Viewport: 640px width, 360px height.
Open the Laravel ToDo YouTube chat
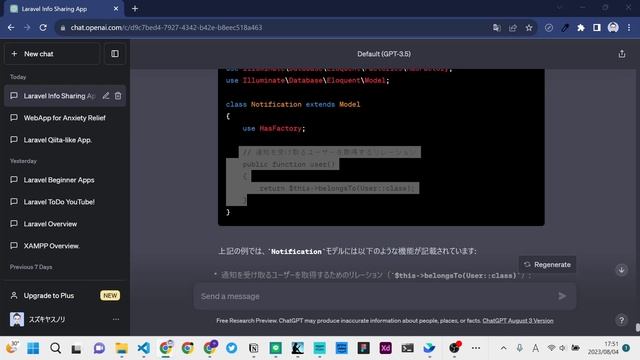[x=65, y=202]
